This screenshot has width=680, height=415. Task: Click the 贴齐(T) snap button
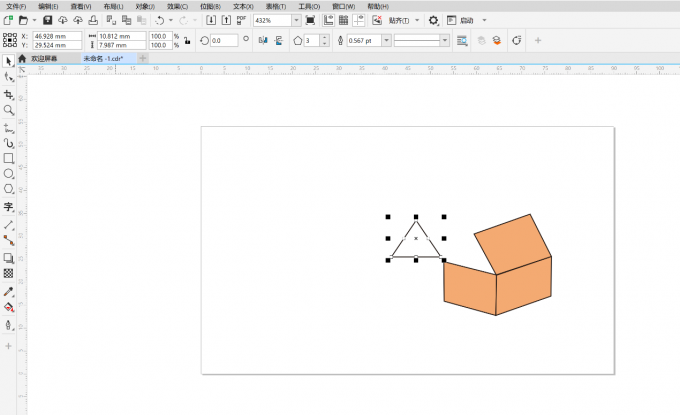coord(400,20)
